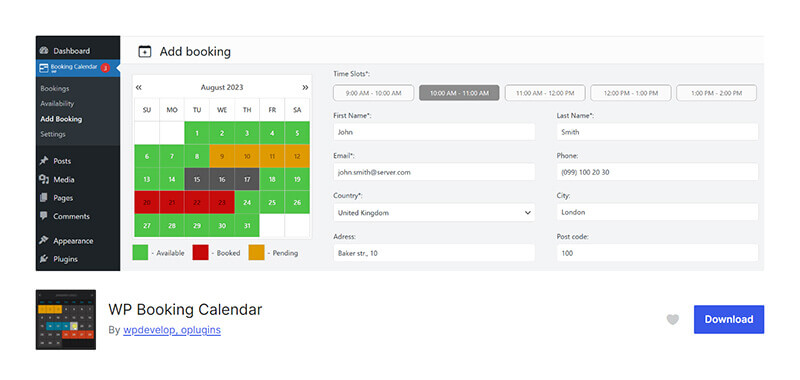Open Availability submenu item

pyautogui.click(x=57, y=104)
